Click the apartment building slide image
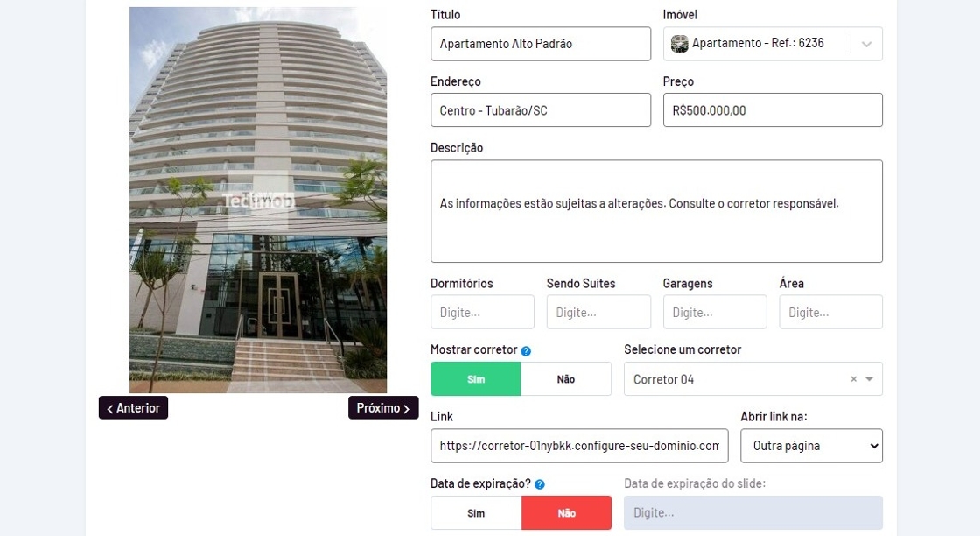The image size is (980, 536). [258, 201]
